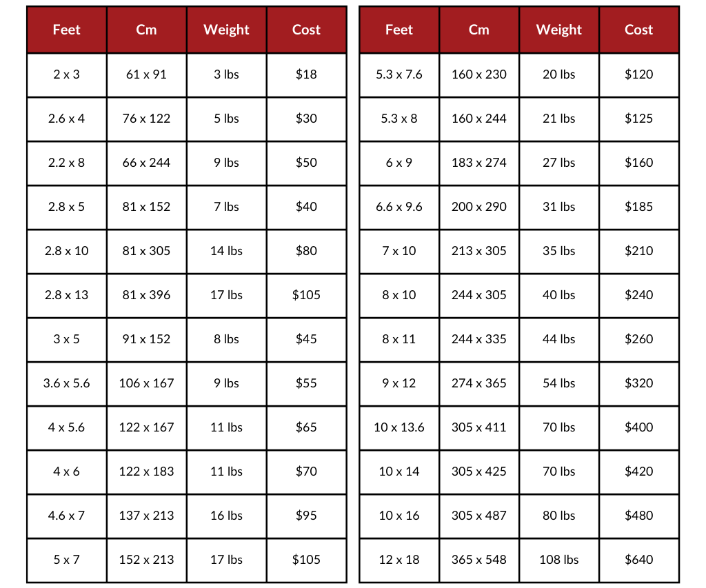Screen dimensions: 706x588
Task: Select the 9 x 12 feet cell
Action: (399, 383)
